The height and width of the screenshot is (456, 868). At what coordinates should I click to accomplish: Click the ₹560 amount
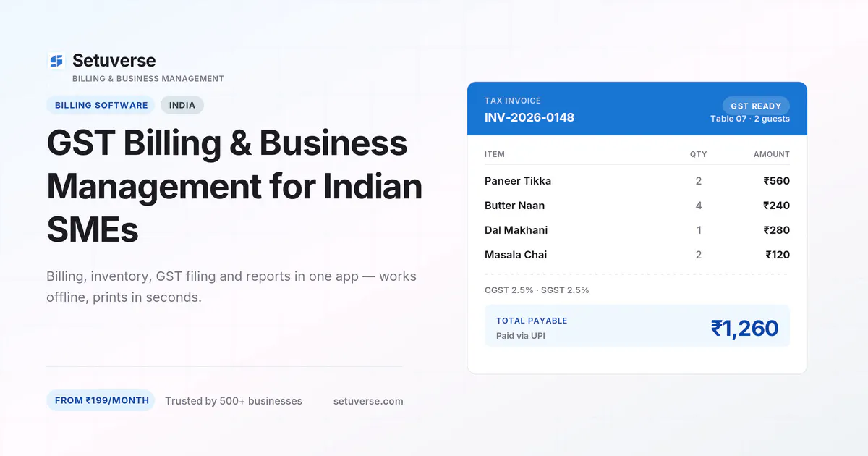(777, 181)
